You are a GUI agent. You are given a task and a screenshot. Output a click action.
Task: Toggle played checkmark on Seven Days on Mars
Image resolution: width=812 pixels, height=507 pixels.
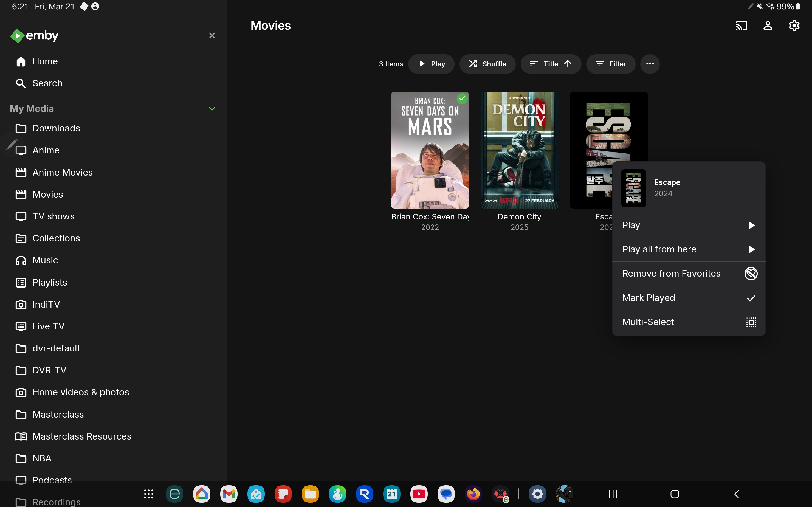coord(462,98)
